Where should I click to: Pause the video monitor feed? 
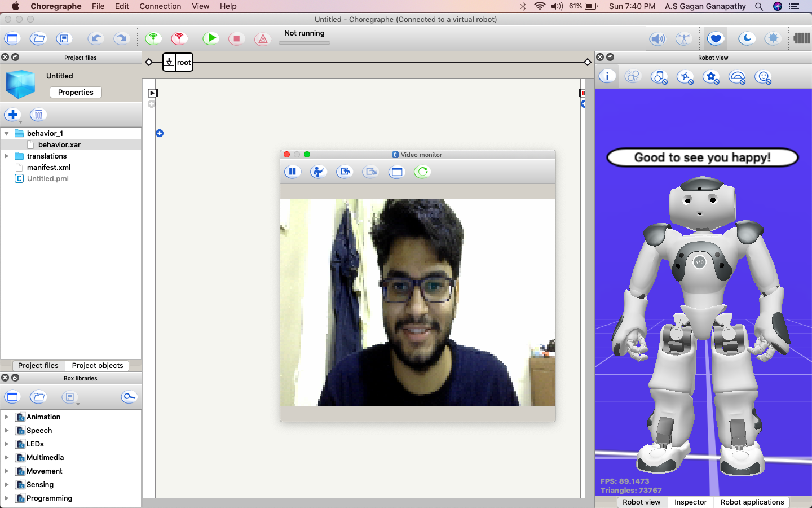pyautogui.click(x=293, y=172)
